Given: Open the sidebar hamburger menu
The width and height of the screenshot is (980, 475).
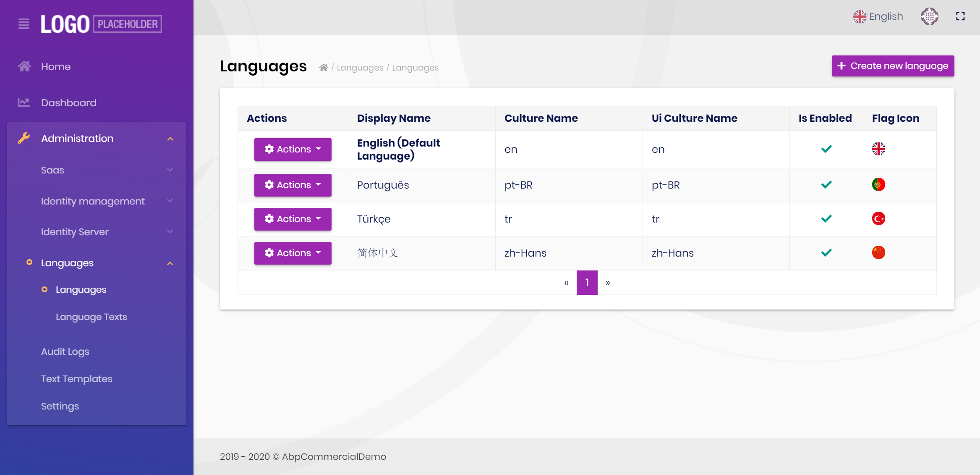Looking at the screenshot, I should pos(24,24).
